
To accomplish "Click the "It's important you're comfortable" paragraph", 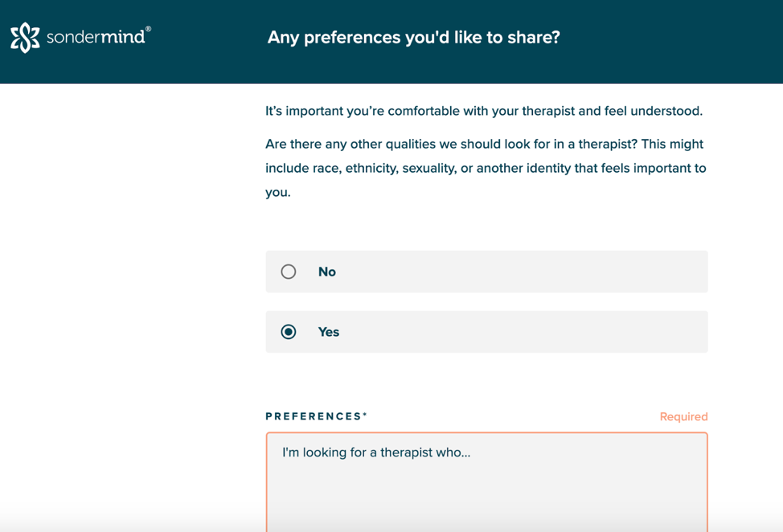I will [483, 111].
